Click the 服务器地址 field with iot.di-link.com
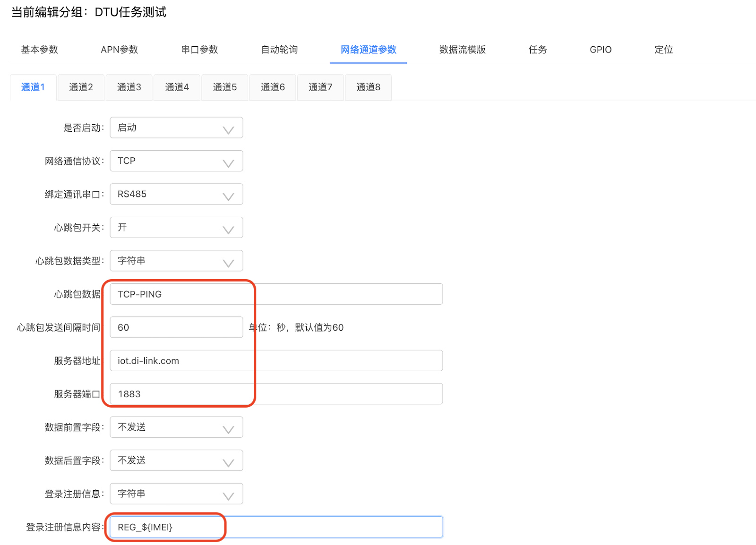This screenshot has width=756, height=545. [276, 360]
